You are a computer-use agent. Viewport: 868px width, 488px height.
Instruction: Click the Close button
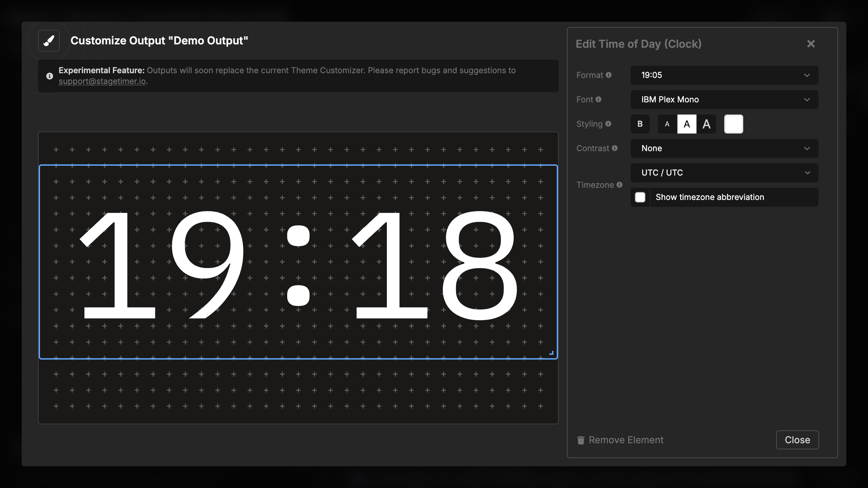797,440
